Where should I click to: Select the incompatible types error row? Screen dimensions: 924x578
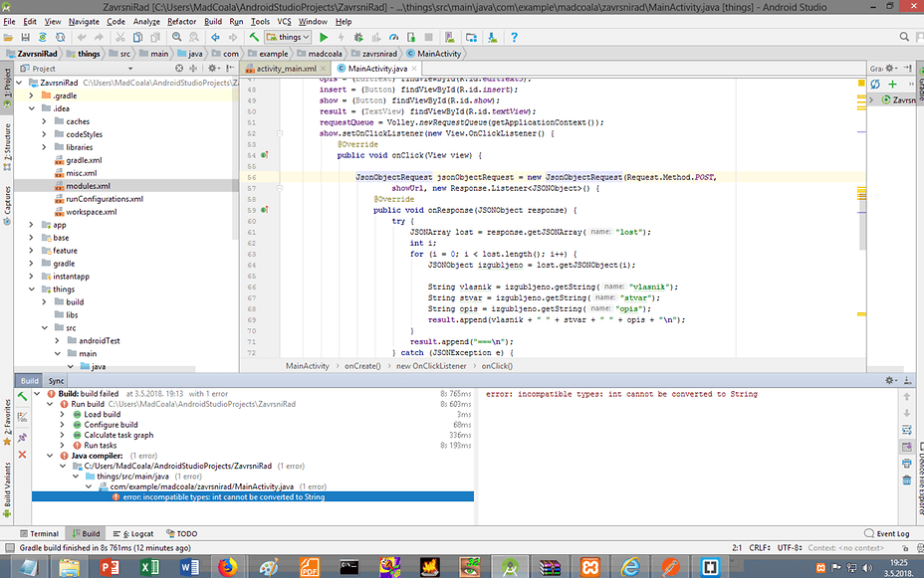(253, 496)
